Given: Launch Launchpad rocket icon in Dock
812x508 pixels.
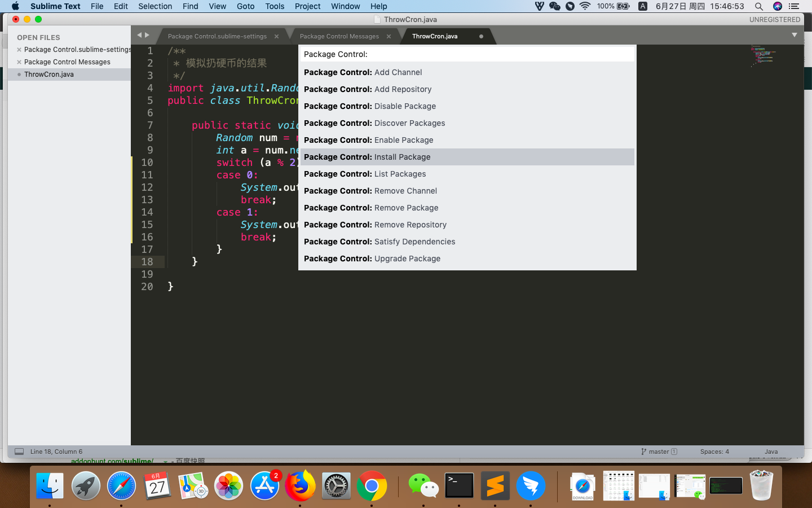Looking at the screenshot, I should [x=86, y=485].
